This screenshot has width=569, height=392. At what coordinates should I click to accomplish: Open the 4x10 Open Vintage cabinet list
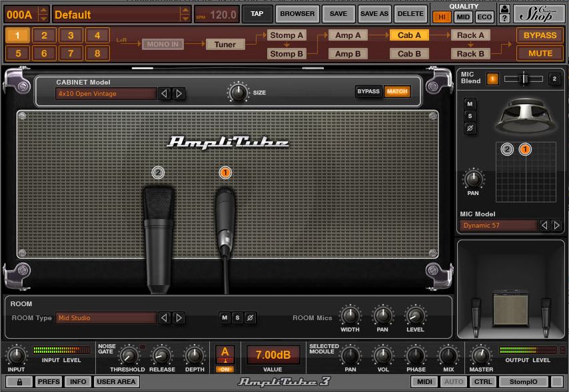[106, 94]
